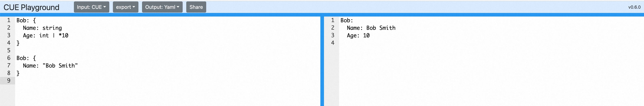The width and height of the screenshot is (644, 106).
Task: Click the v0.6.0 version label
Action: 634,7
